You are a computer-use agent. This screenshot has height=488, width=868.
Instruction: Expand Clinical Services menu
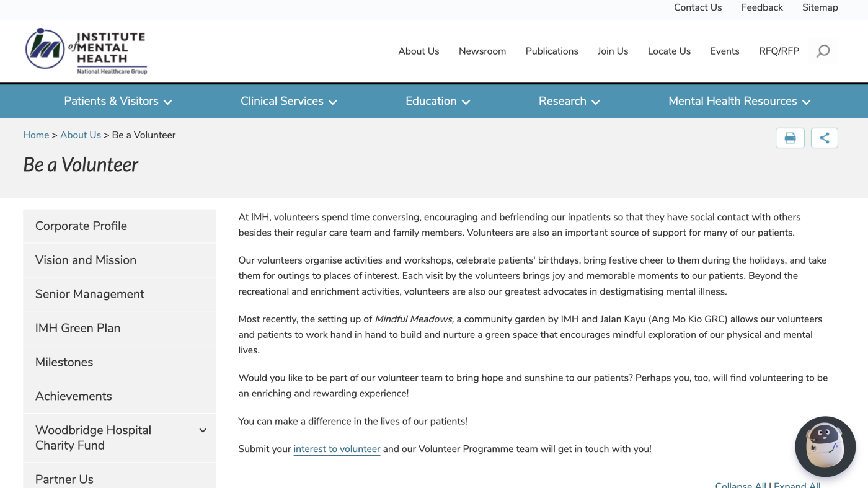(x=288, y=101)
